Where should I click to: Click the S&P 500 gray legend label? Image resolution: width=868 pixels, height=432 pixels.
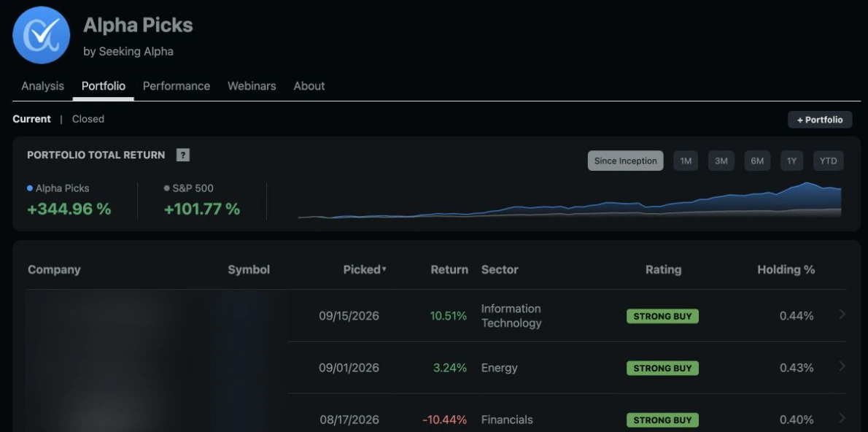(189, 188)
